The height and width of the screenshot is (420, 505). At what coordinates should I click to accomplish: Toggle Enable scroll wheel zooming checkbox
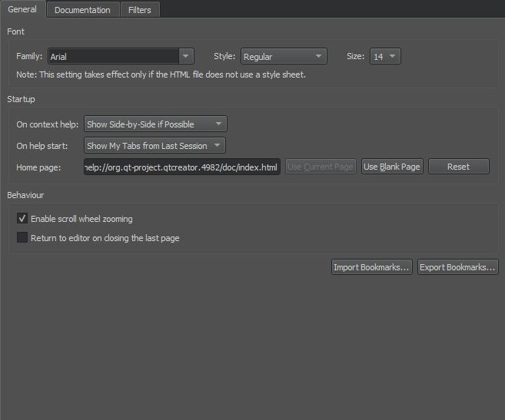click(22, 219)
